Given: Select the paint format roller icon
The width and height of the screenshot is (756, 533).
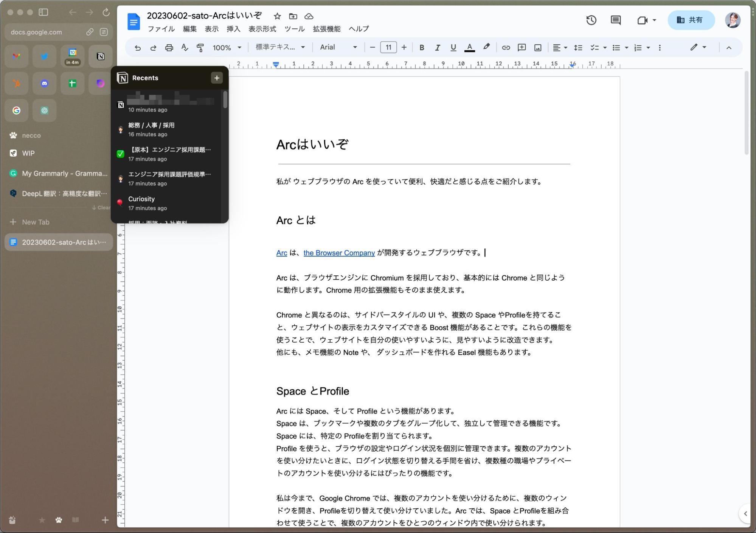Looking at the screenshot, I should coord(200,48).
